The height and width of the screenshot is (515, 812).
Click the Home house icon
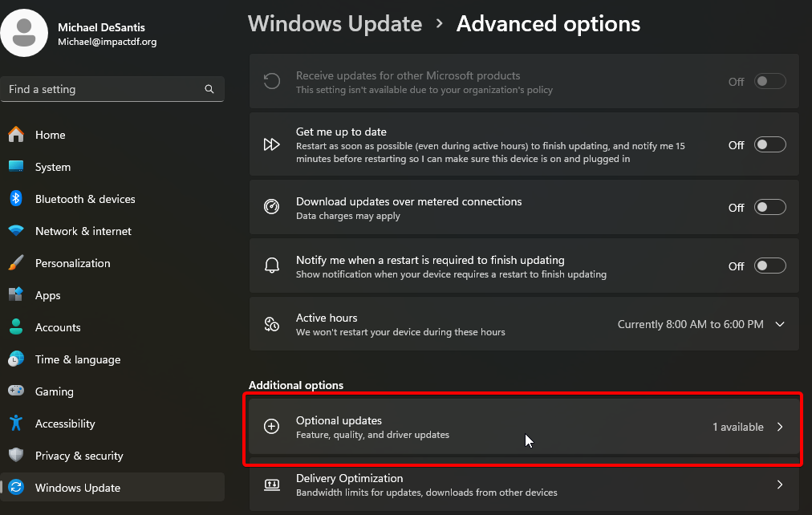tap(16, 135)
